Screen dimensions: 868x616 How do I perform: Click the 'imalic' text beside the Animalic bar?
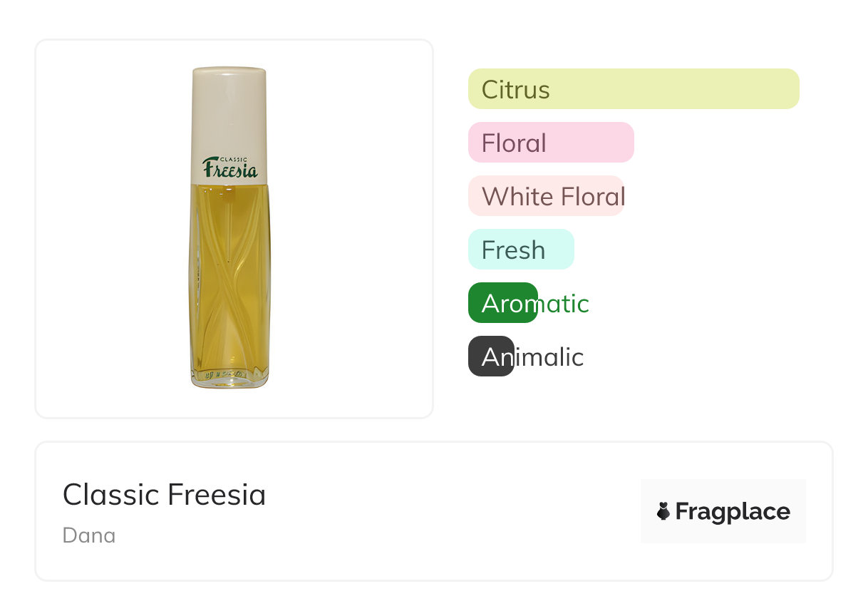[x=549, y=357]
